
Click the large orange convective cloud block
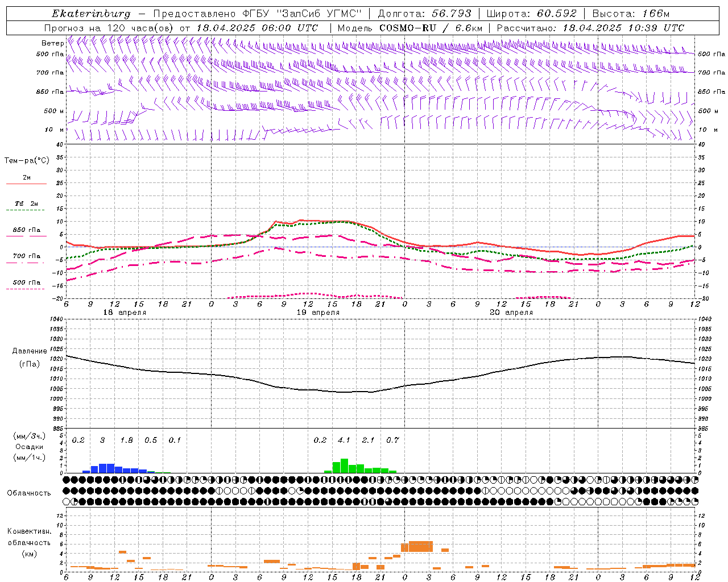pos(421,546)
